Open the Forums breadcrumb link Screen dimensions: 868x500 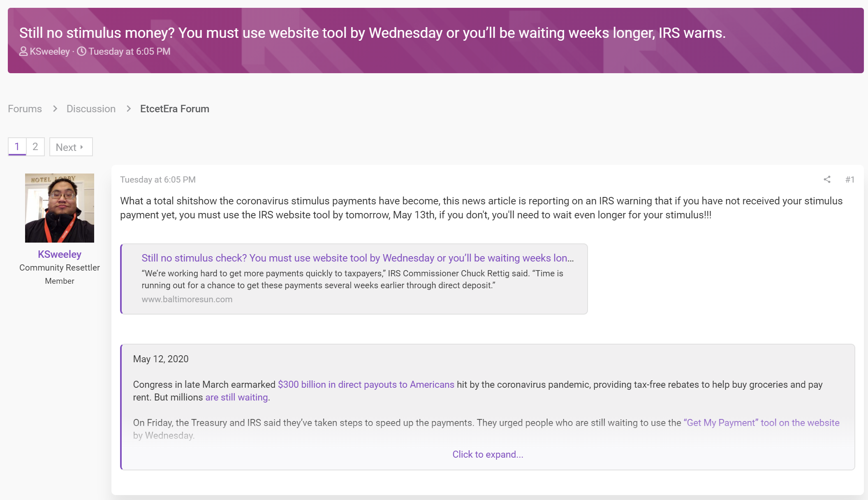point(25,109)
